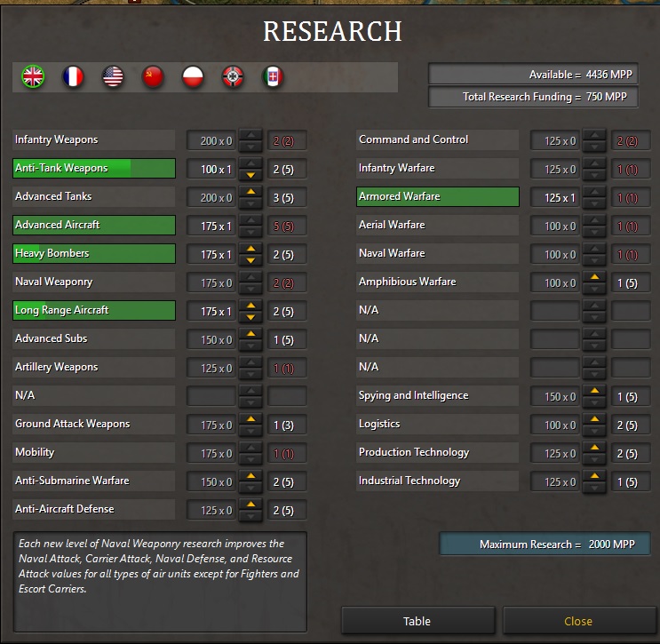Select the USA flag icon
This screenshot has height=644, width=660.
[x=113, y=76]
